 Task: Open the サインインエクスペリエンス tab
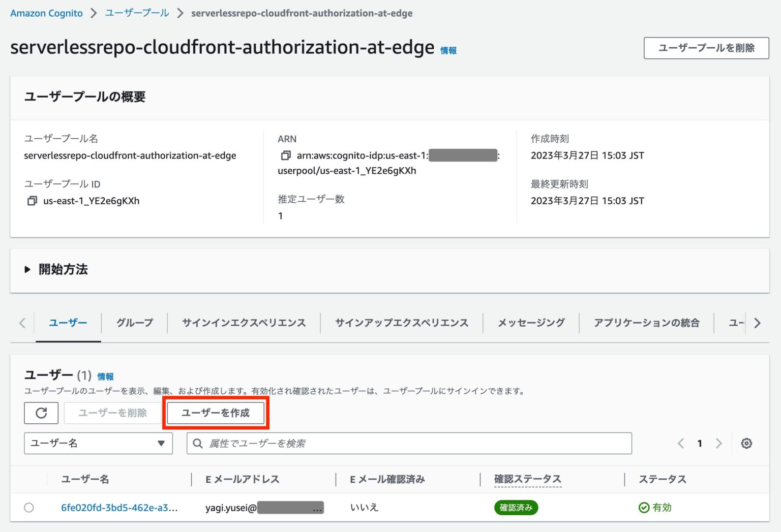(243, 323)
